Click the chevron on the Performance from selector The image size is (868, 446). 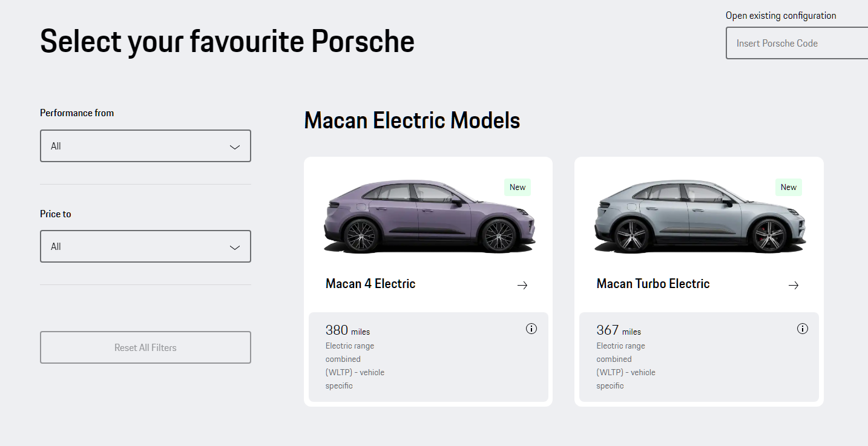[234, 146]
